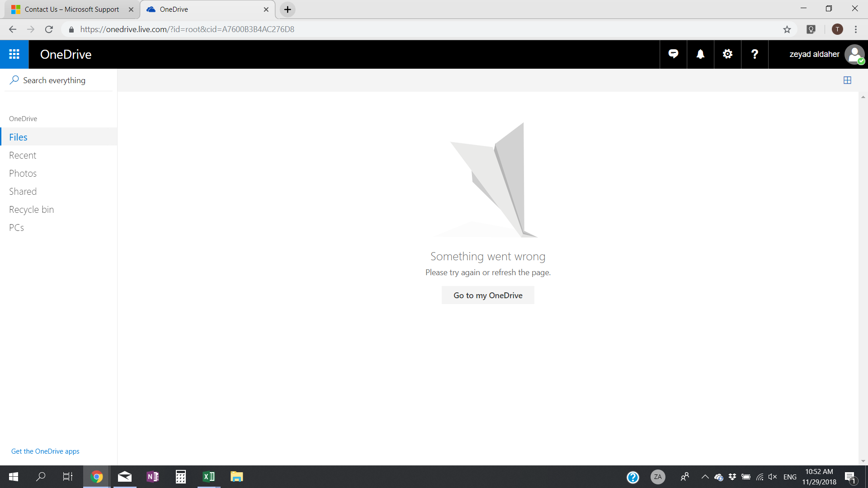Open Chrome's three-dot menu
Screen dimensions: 868x488
856,29
